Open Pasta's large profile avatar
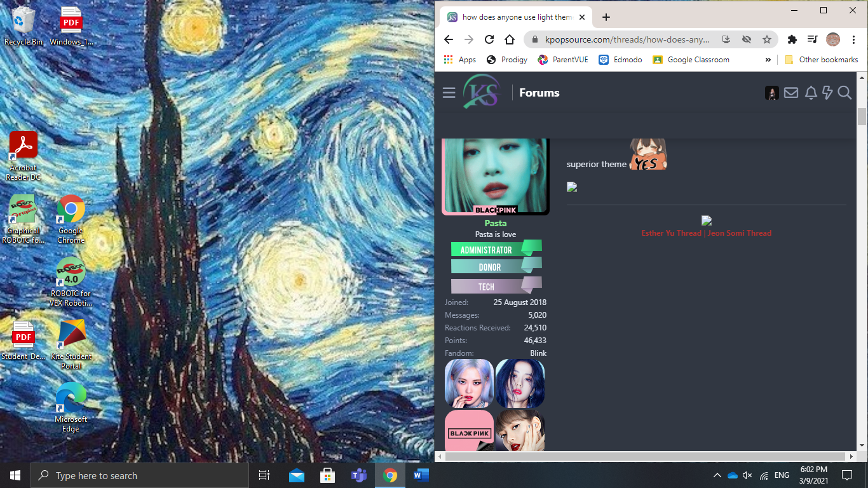Image resolution: width=868 pixels, height=488 pixels. coord(496,176)
